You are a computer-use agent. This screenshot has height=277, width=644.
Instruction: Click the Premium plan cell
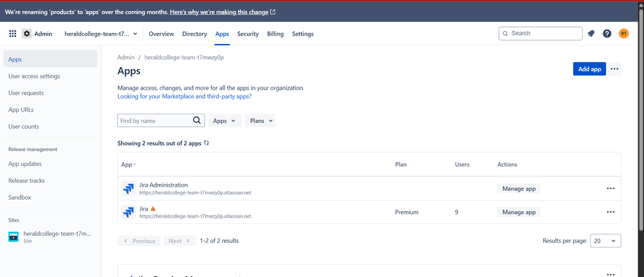(407, 212)
